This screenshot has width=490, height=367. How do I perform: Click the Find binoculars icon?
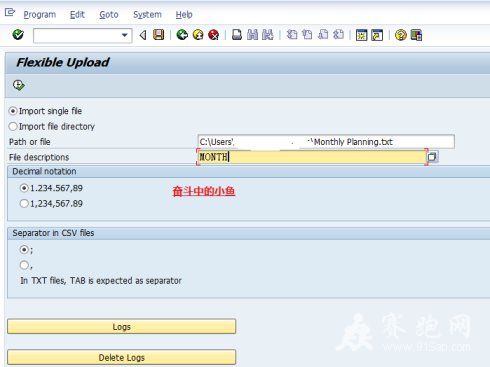click(253, 35)
